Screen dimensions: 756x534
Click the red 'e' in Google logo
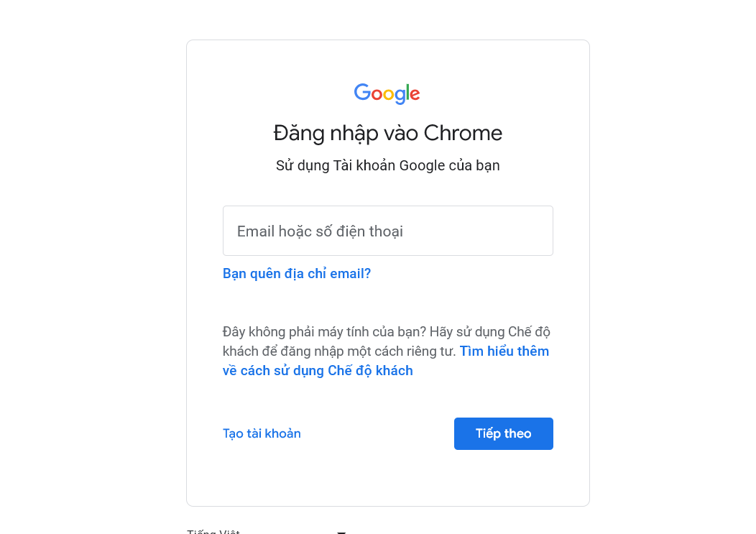click(415, 94)
